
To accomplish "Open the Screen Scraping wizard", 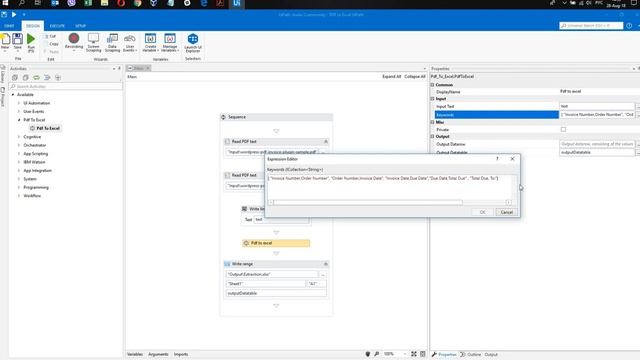I will point(93,38).
